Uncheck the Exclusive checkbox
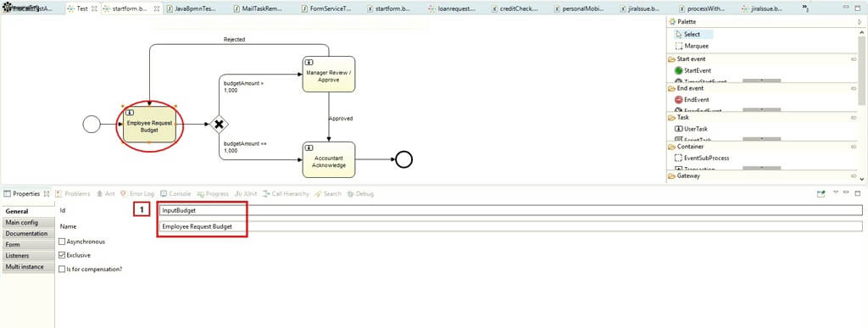This screenshot has width=868, height=328. click(x=62, y=256)
